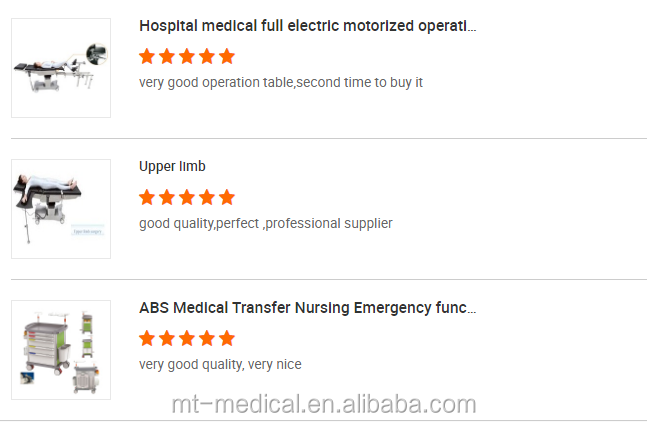Click the mt-medical.en.alibaba.com watermark
Image resolution: width=647 pixels, height=422 pixels.
pos(324,404)
